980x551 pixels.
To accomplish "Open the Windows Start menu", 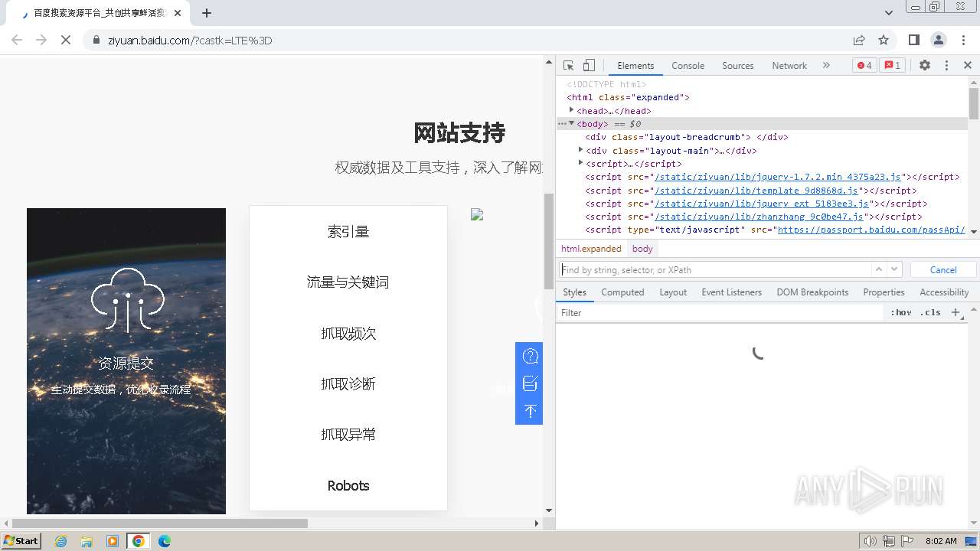I will click(x=21, y=541).
